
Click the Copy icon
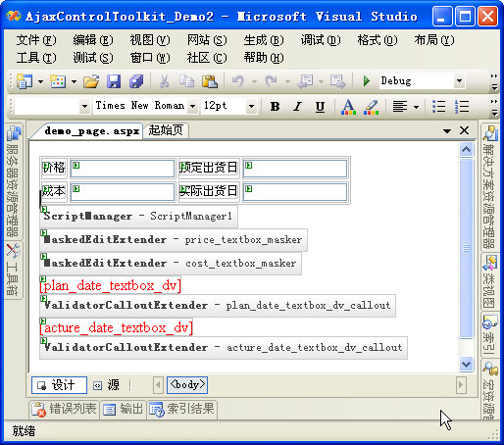[x=186, y=81]
